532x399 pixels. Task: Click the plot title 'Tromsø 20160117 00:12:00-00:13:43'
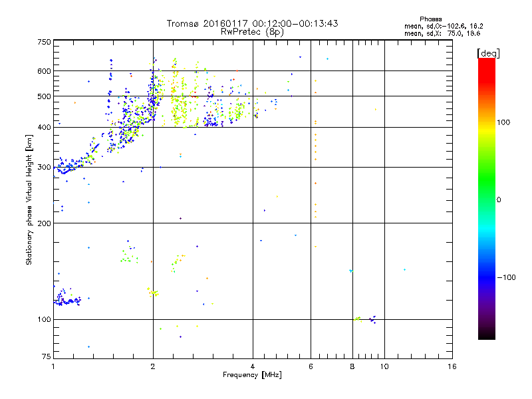click(252, 23)
